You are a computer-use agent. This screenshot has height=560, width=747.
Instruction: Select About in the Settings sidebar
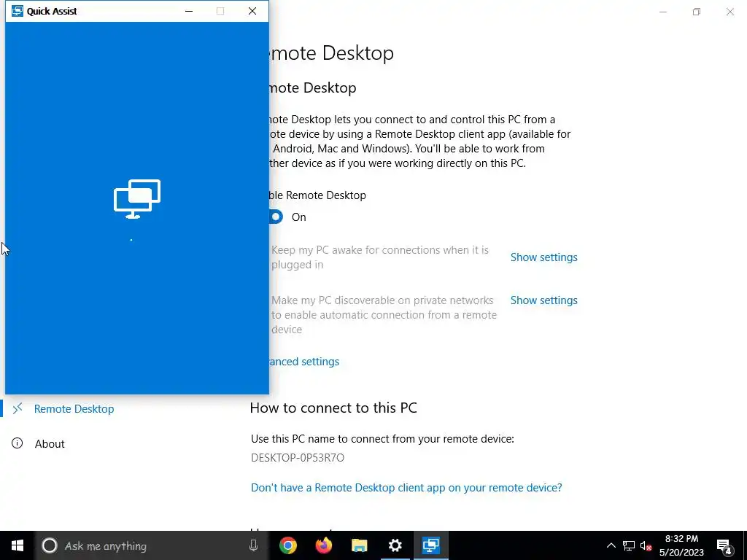pyautogui.click(x=50, y=444)
